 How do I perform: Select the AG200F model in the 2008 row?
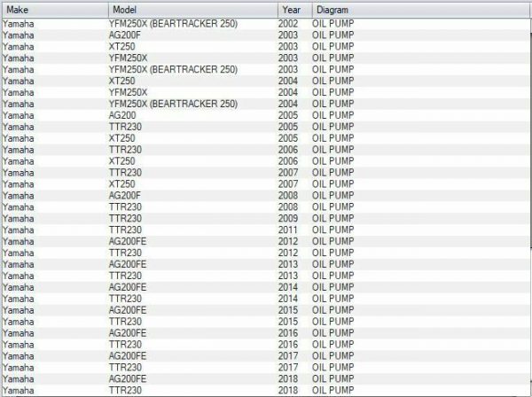pos(124,196)
